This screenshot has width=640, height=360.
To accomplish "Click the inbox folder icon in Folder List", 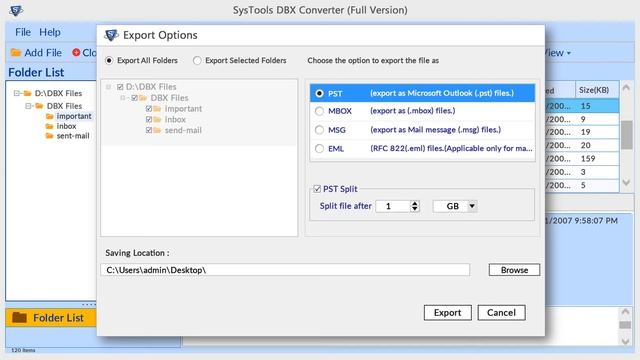I will click(x=50, y=126).
